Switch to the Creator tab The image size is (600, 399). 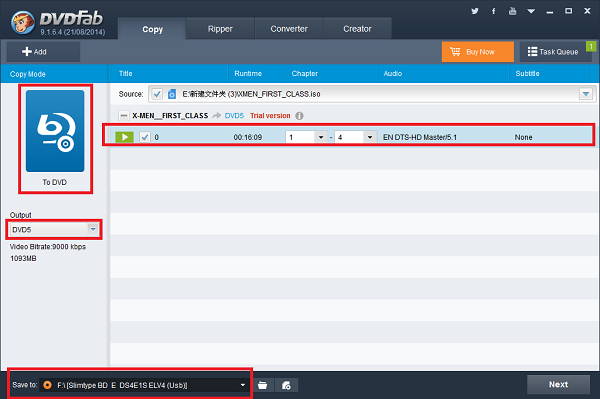(357, 29)
